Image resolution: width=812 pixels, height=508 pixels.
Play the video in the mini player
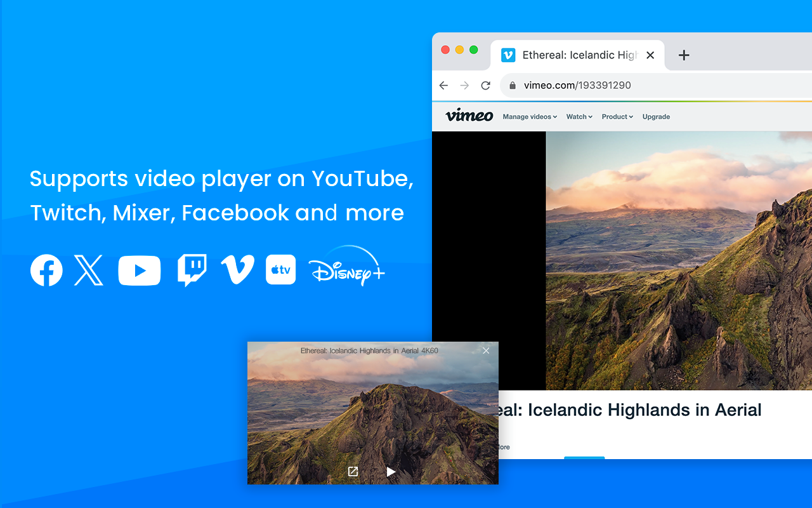(391, 472)
